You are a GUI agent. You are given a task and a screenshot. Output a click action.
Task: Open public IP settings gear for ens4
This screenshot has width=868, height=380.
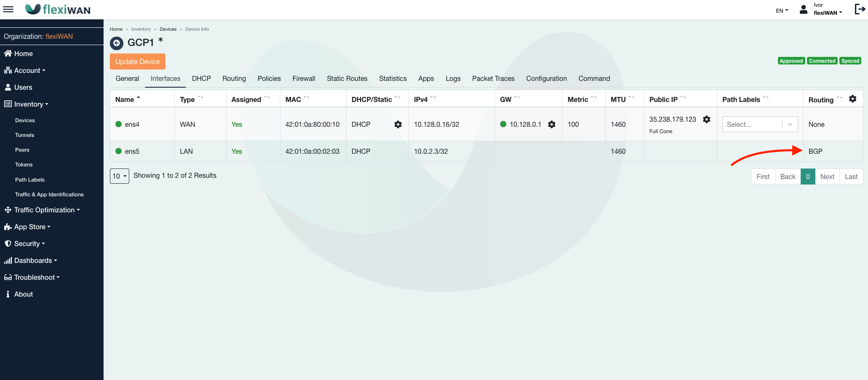pos(706,120)
